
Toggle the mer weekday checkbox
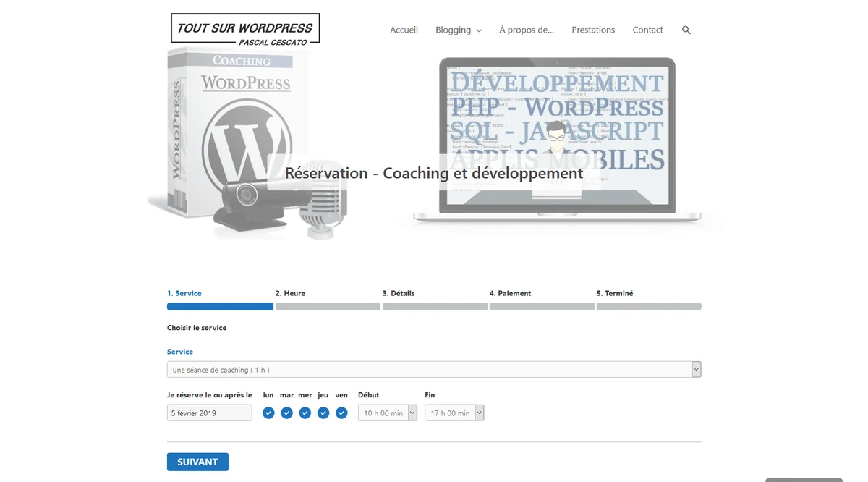305,413
